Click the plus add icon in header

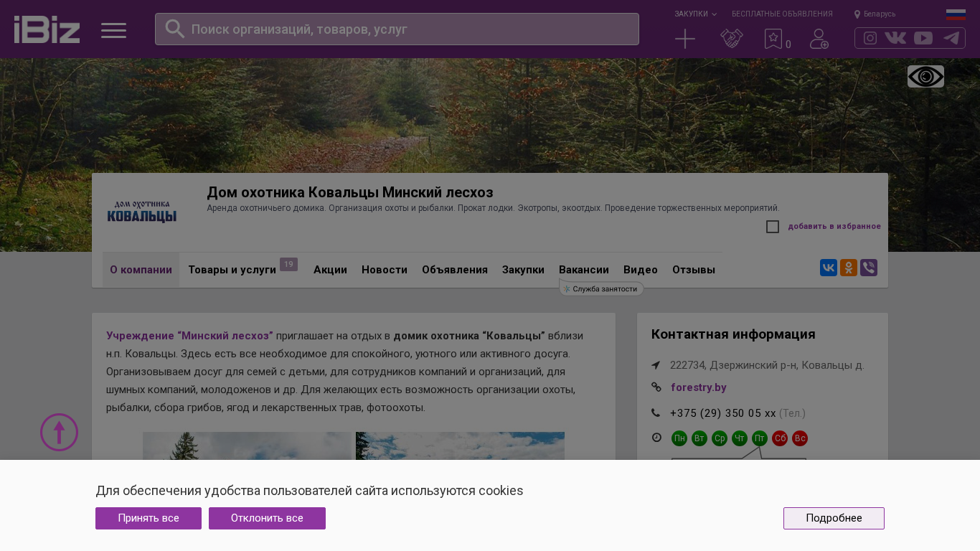685,39
